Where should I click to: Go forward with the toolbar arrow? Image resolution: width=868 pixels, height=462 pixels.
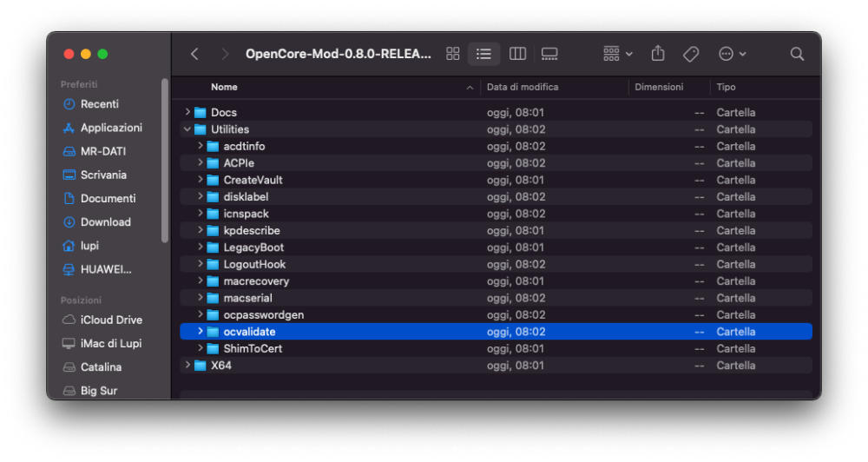coord(225,54)
